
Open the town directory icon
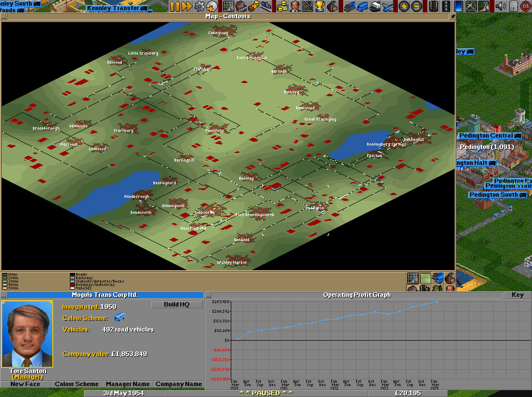[240, 6]
